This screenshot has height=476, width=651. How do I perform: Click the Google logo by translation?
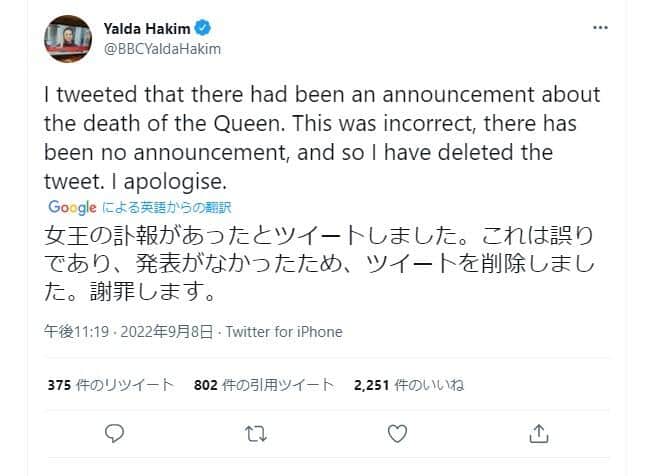71,208
